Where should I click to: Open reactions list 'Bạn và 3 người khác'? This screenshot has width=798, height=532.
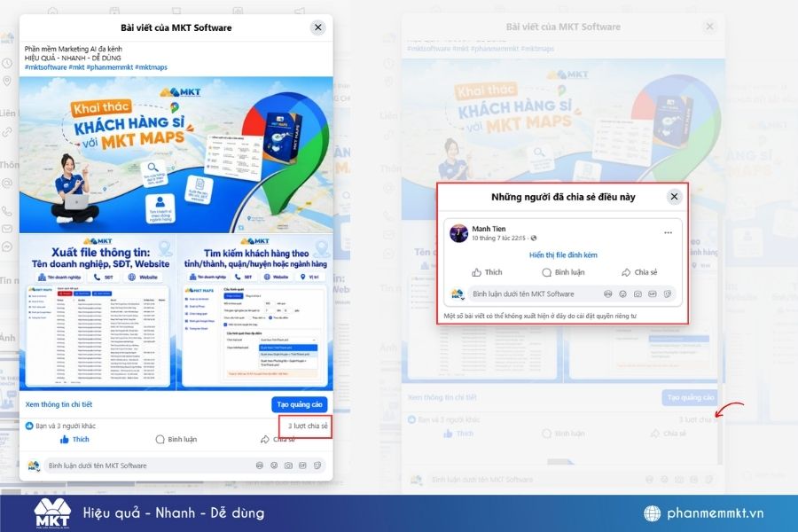66,426
